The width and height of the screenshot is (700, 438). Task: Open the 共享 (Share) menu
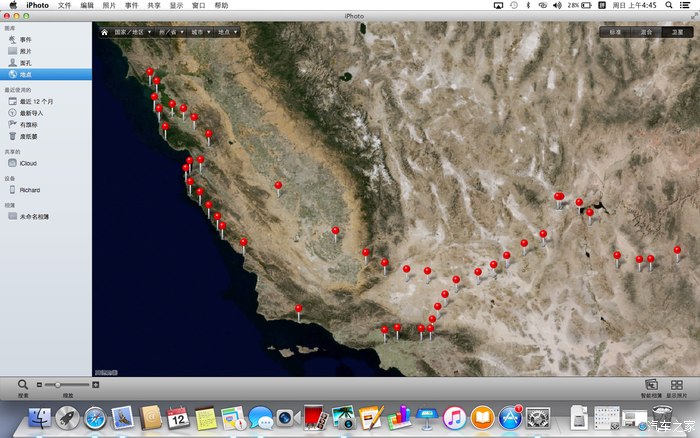[x=153, y=5]
